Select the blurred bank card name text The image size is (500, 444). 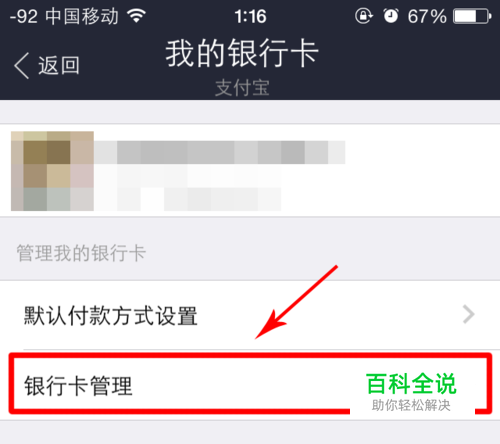220,152
